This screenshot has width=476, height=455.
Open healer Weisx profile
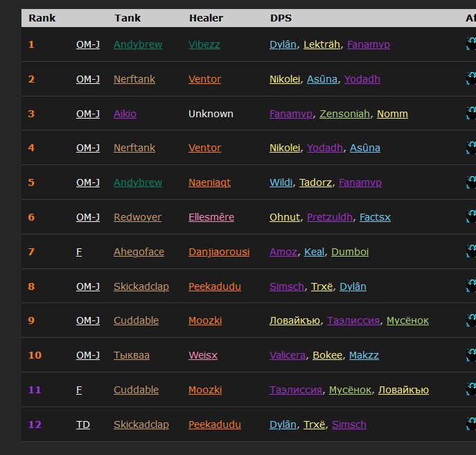pos(203,355)
